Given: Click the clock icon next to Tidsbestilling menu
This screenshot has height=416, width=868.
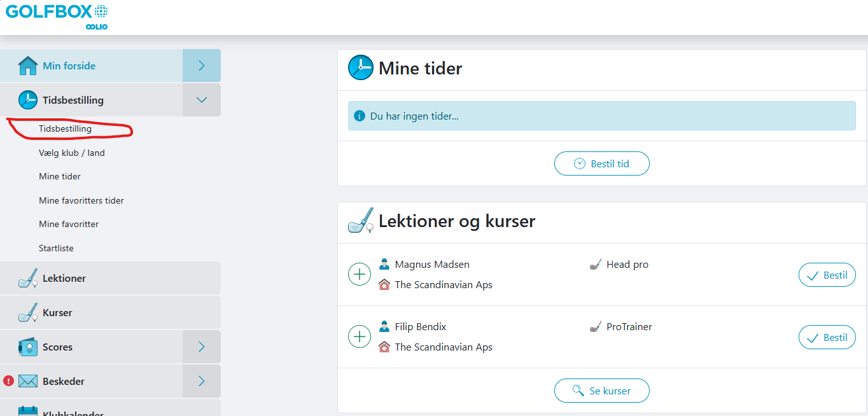Looking at the screenshot, I should click(28, 100).
